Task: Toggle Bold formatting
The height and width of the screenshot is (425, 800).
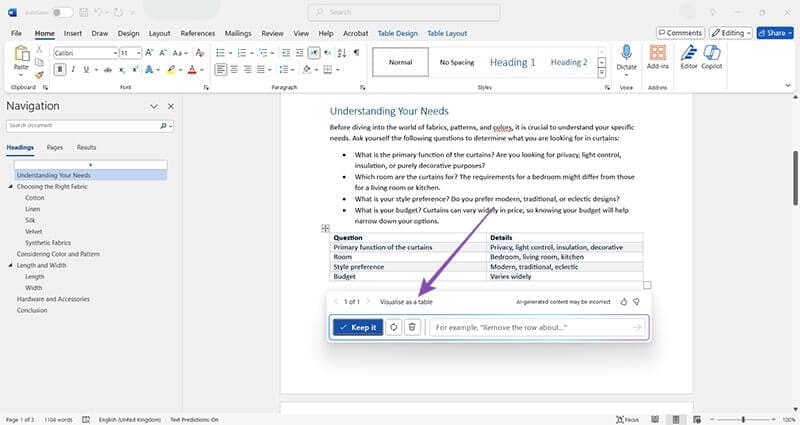Action: coord(60,69)
